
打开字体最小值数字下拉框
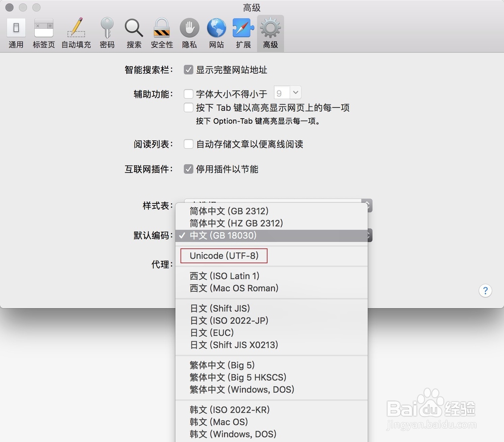(287, 92)
